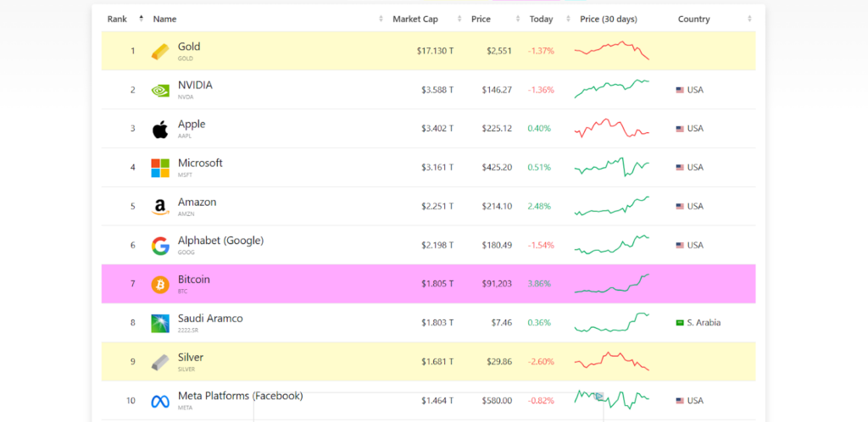
Task: Sort by Country using the sort arrows
Action: click(749, 19)
